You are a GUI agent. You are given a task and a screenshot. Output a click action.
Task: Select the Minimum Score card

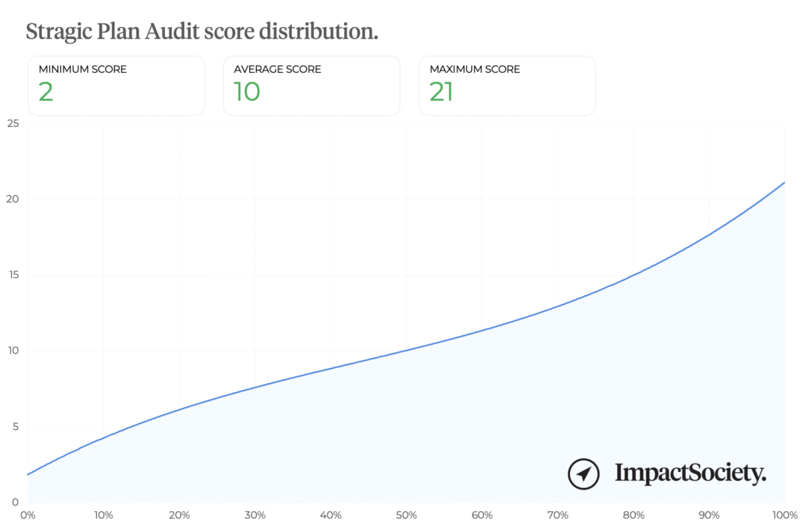coord(116,86)
